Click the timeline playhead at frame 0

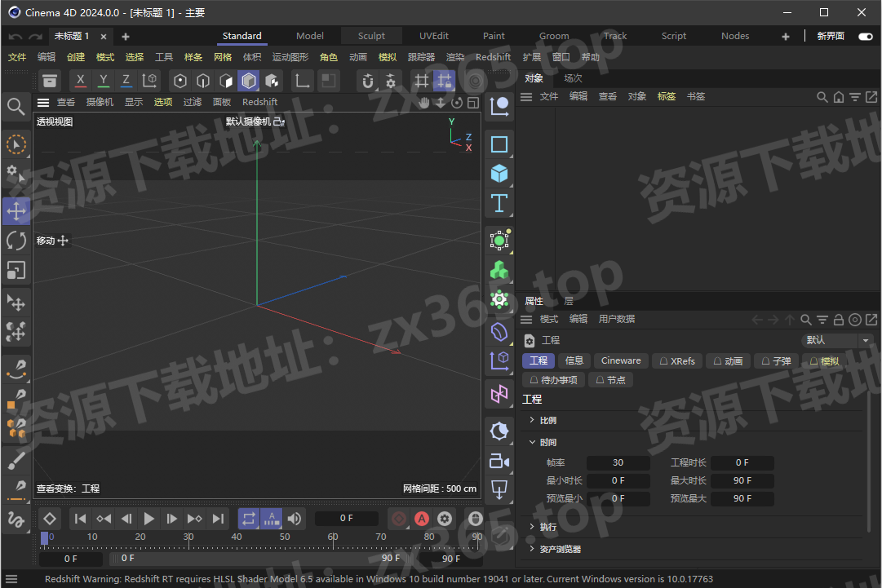(44, 537)
